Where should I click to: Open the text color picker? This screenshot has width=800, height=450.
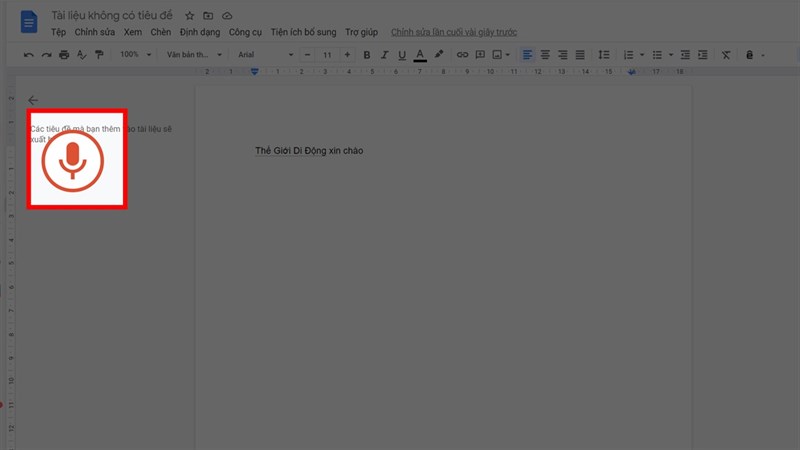pos(420,55)
